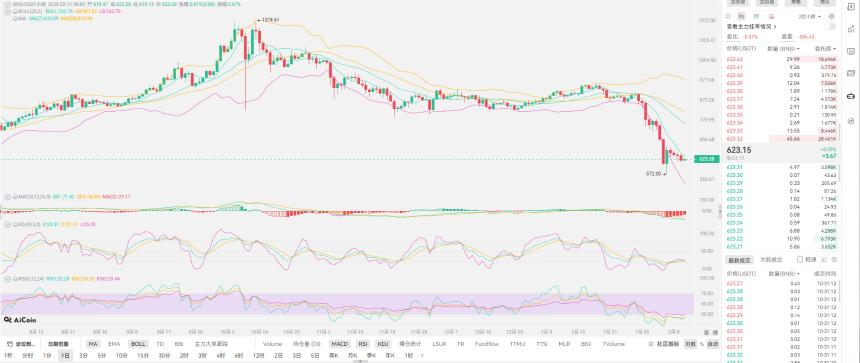Open the price precision dropdown
860x363 pixels.
pos(810,16)
